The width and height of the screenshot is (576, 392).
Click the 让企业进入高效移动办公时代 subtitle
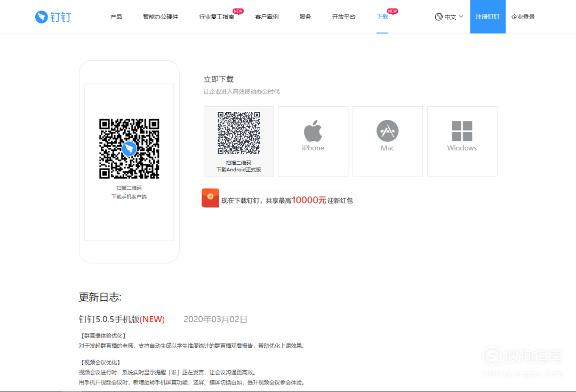(242, 92)
